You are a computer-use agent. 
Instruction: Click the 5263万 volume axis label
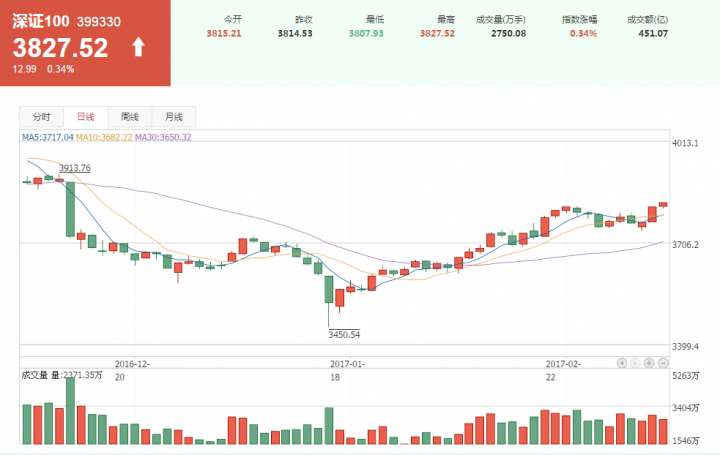686,376
